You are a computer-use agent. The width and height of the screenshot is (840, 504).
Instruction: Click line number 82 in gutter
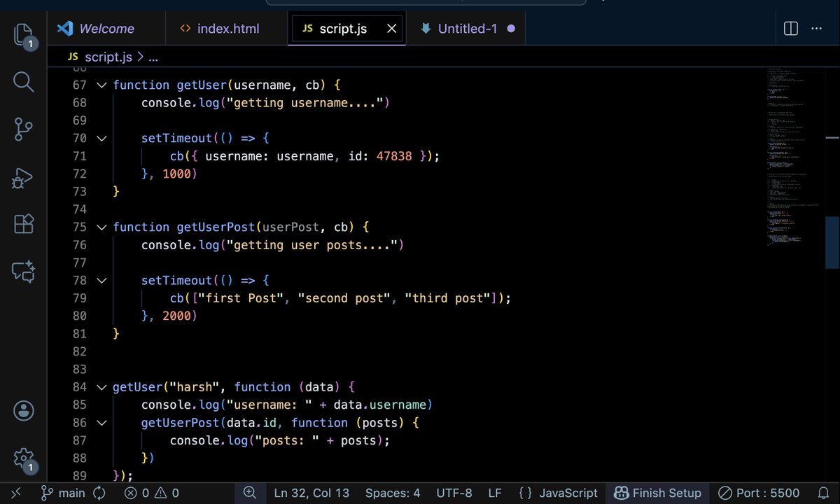click(x=80, y=351)
